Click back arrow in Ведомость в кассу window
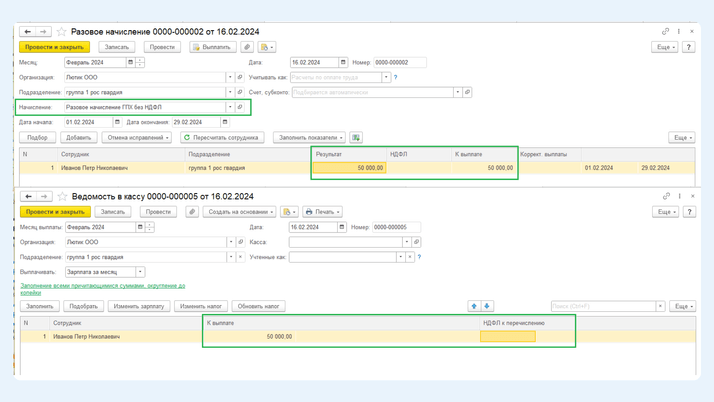Screen dimensions: 714x402 click(28, 197)
